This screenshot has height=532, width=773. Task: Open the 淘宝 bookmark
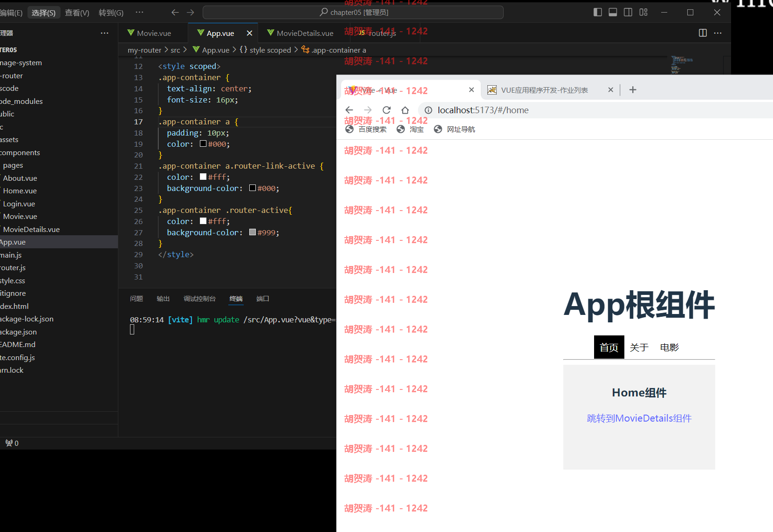tap(410, 129)
